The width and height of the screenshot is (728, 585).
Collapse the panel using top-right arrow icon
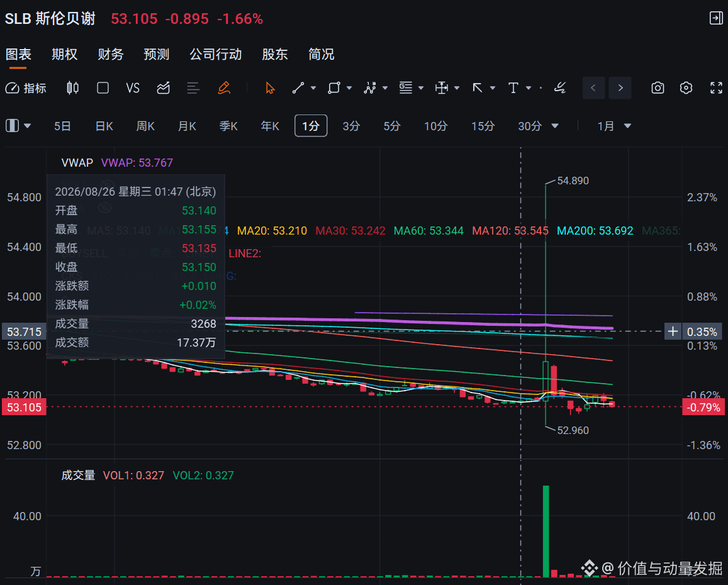[x=717, y=18]
